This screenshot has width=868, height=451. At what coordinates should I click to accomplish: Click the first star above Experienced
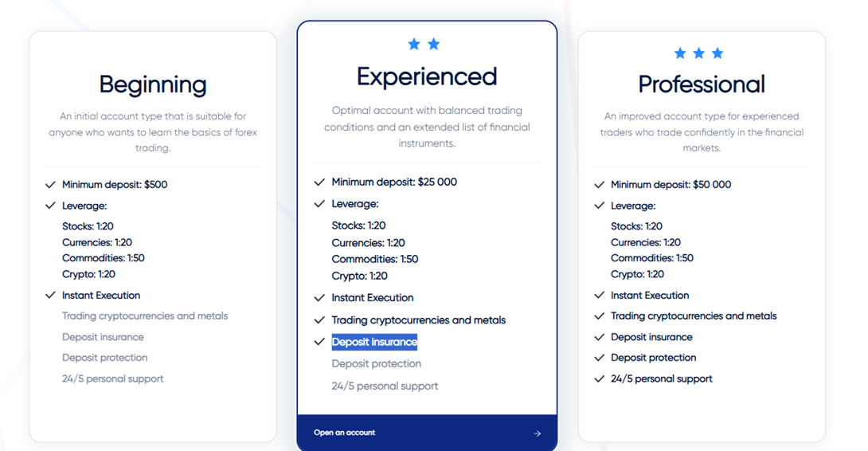[414, 44]
